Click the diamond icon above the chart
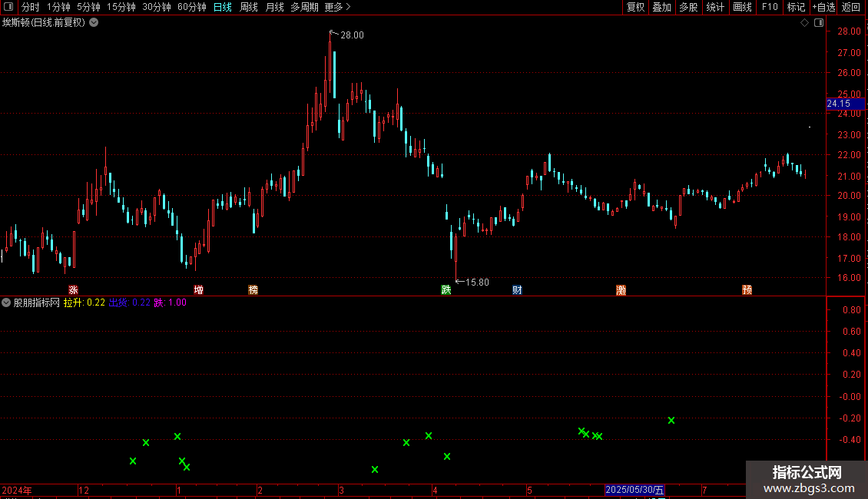This screenshot has height=499, width=868. [x=805, y=23]
